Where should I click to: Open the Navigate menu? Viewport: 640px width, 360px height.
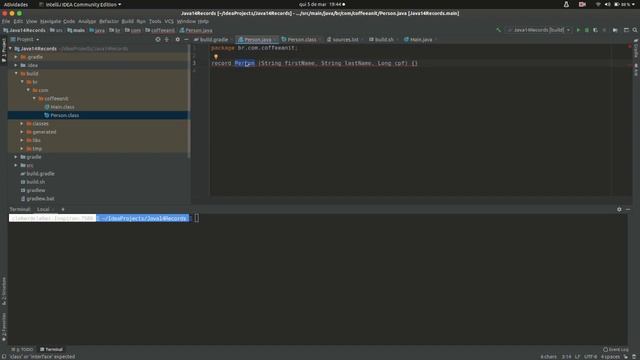tap(50, 21)
